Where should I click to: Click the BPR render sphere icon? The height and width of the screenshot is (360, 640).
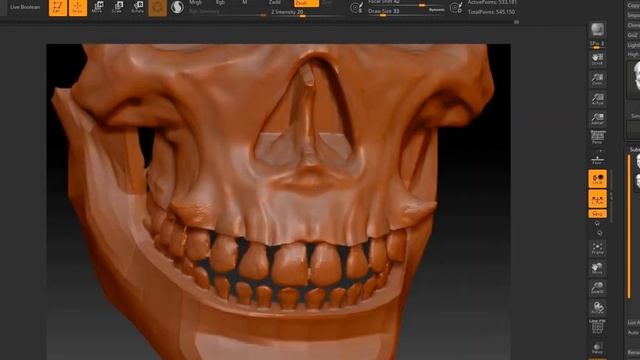[598, 30]
